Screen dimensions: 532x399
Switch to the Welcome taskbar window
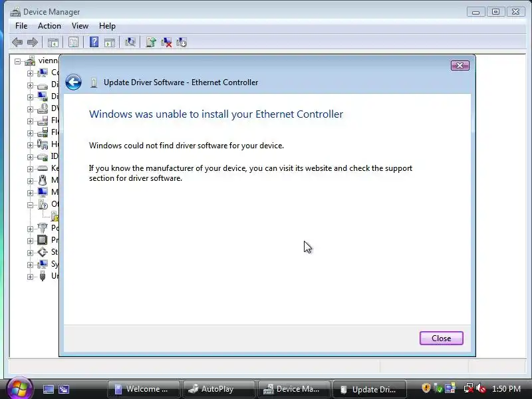tap(144, 389)
